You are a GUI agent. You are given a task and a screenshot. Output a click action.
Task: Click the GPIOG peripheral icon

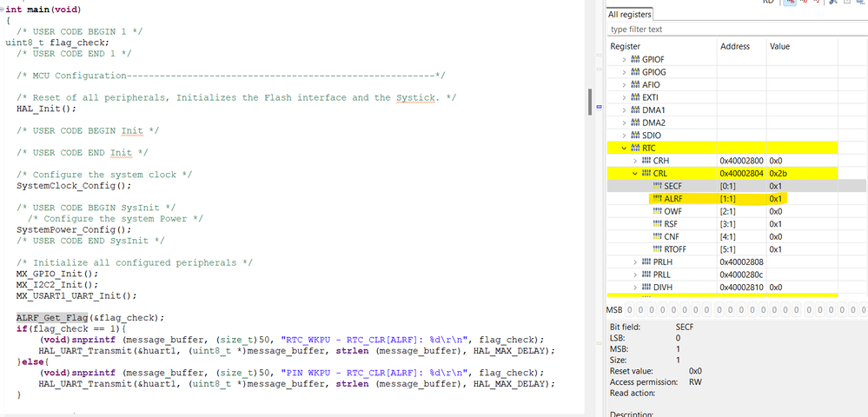coord(635,72)
